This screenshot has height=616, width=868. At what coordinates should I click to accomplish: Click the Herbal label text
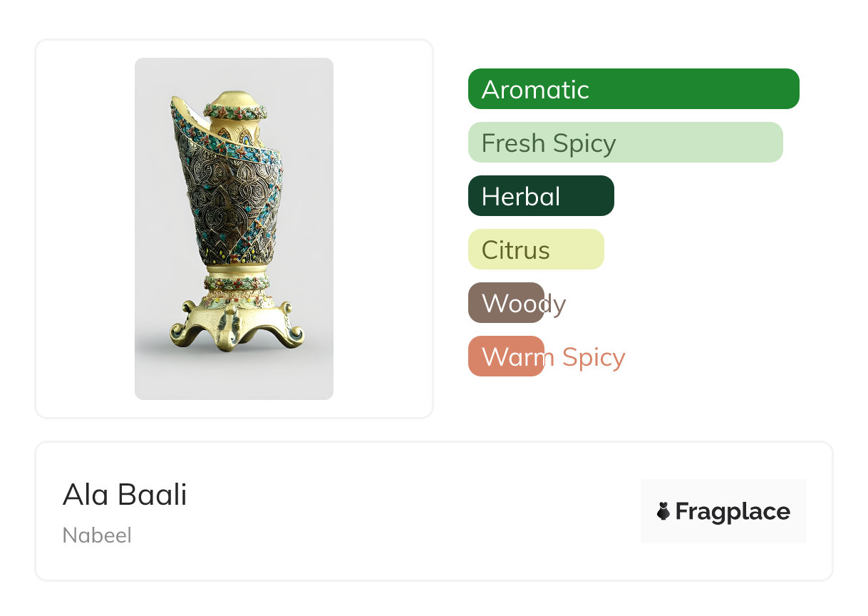pyautogui.click(x=521, y=197)
